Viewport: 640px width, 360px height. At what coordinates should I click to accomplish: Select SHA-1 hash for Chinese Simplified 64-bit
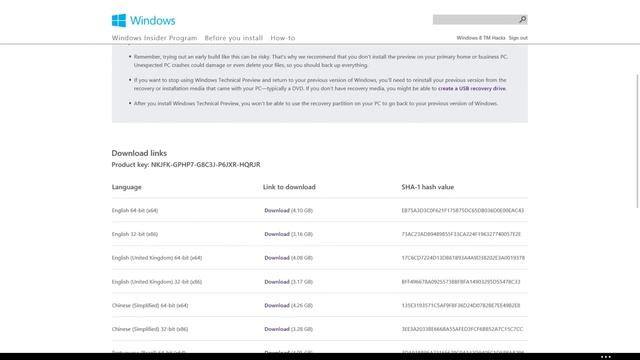click(x=461, y=306)
